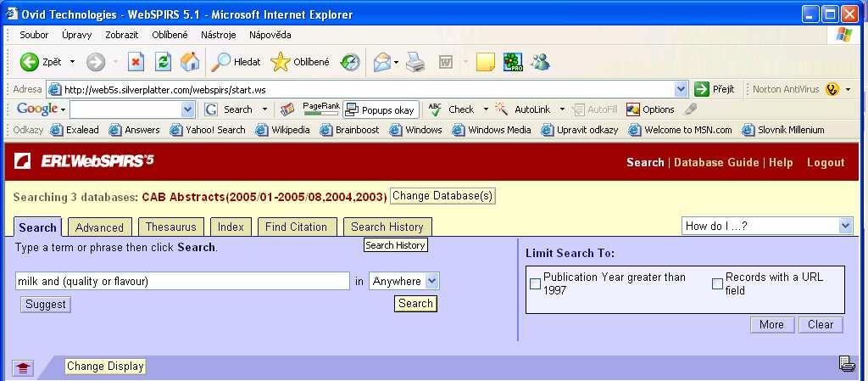Click the printer icon at bottom right
Viewport: 868px width, 381px height.
pos(847,364)
